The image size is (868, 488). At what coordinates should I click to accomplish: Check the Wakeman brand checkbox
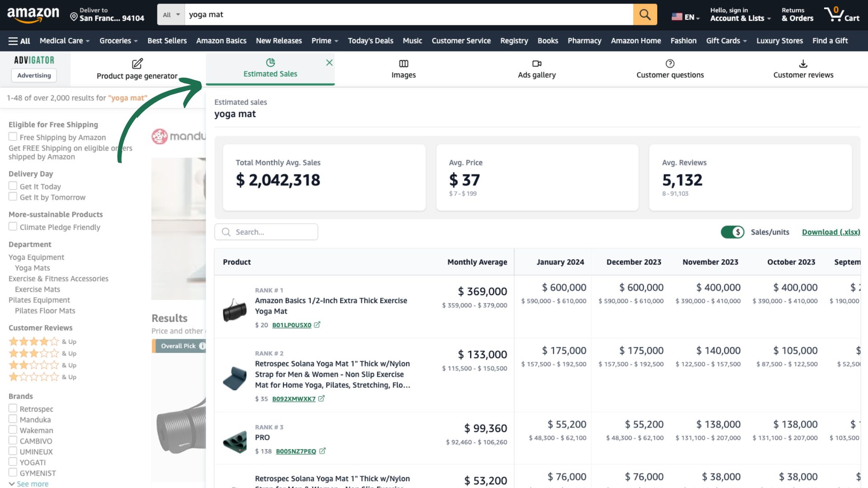(x=13, y=430)
